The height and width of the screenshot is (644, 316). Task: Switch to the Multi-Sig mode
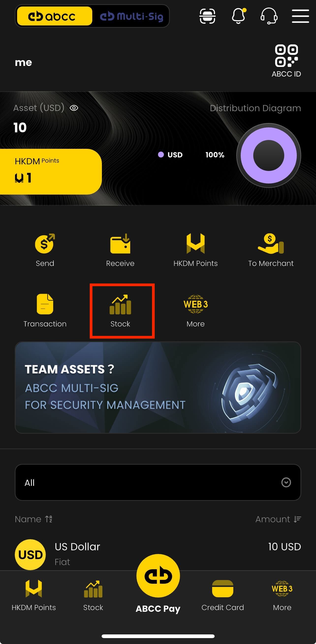pos(131,16)
